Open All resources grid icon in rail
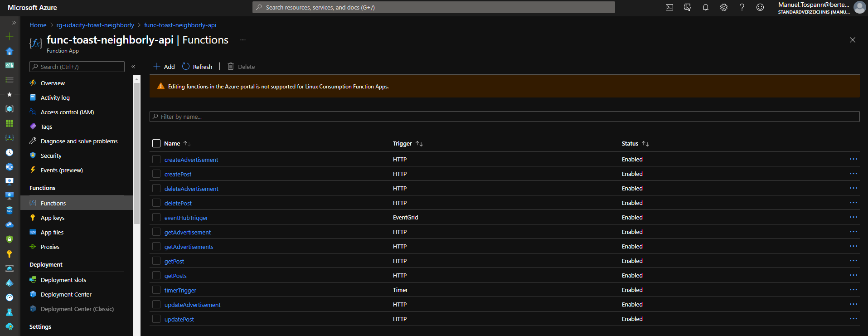Image resolution: width=868 pixels, height=336 pixels. [x=10, y=123]
